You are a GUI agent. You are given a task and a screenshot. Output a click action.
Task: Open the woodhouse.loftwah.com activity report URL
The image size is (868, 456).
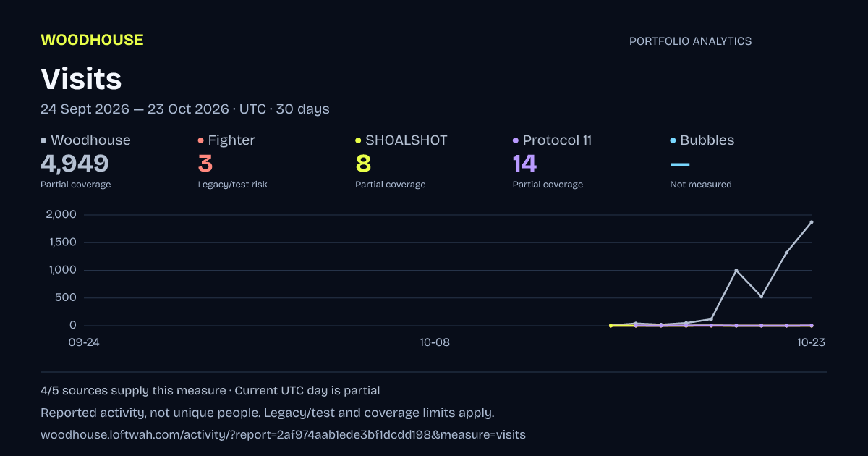(283, 435)
